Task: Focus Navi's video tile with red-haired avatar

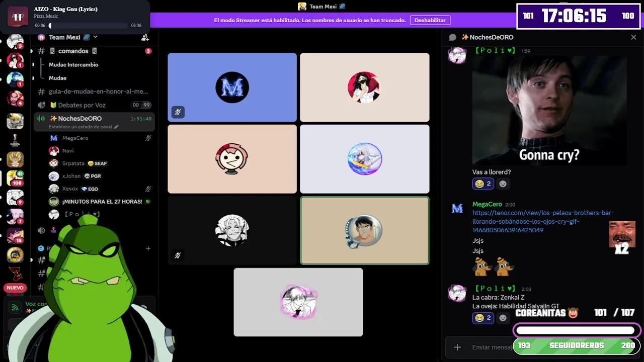Action: point(365,87)
